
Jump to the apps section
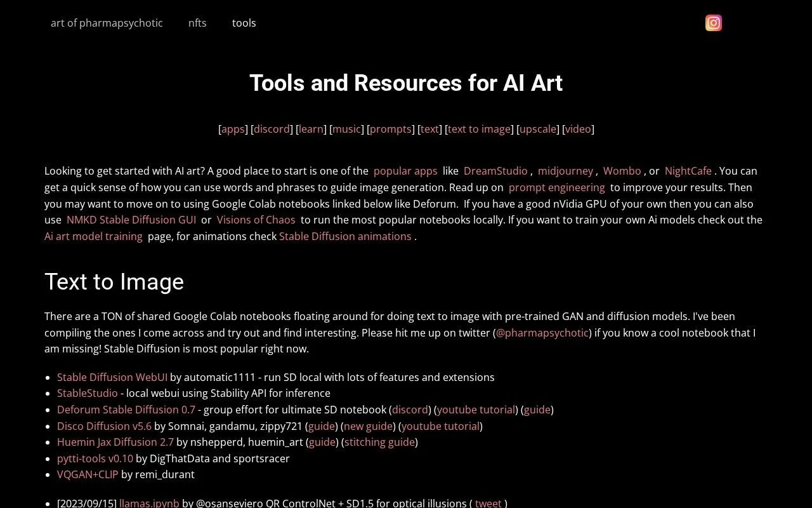pyautogui.click(x=233, y=129)
